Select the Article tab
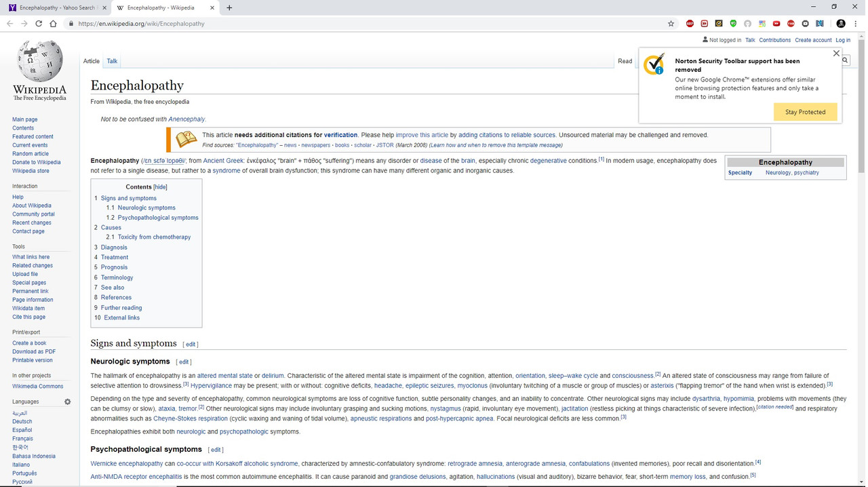 [92, 61]
